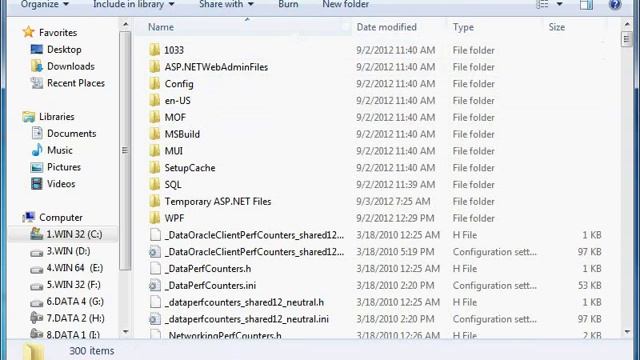Open Recent Places in navigation pane
Viewport: 640px width, 360px height.
(x=76, y=83)
